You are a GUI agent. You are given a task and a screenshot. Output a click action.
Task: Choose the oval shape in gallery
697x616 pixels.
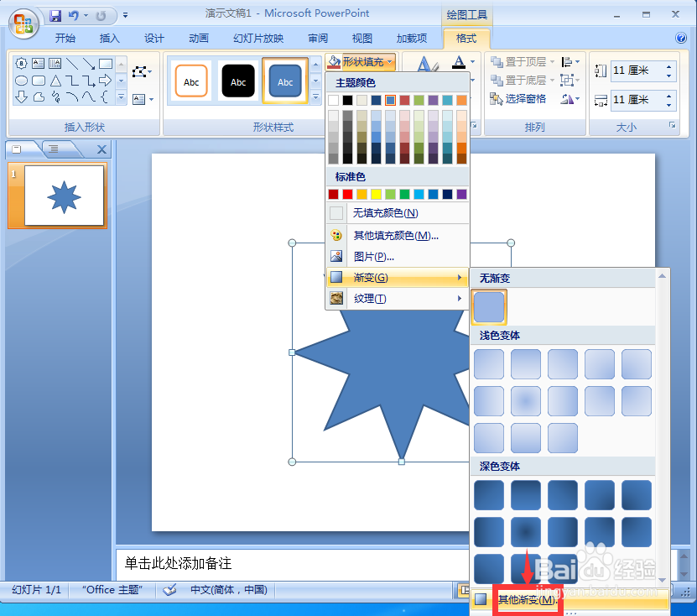(21, 81)
